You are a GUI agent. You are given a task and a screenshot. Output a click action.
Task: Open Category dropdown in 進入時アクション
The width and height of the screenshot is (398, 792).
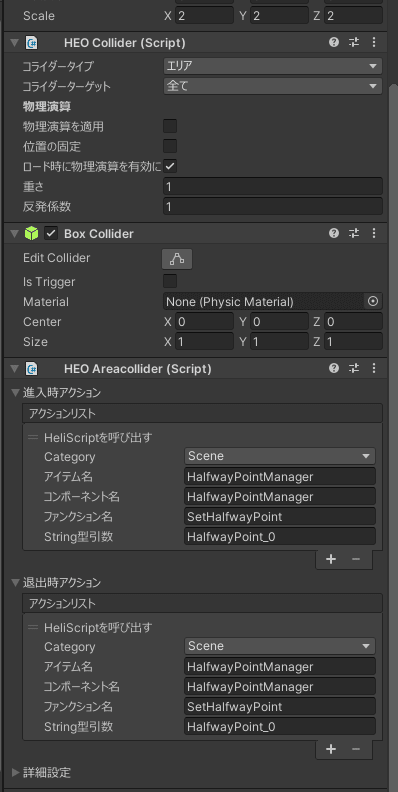280,456
